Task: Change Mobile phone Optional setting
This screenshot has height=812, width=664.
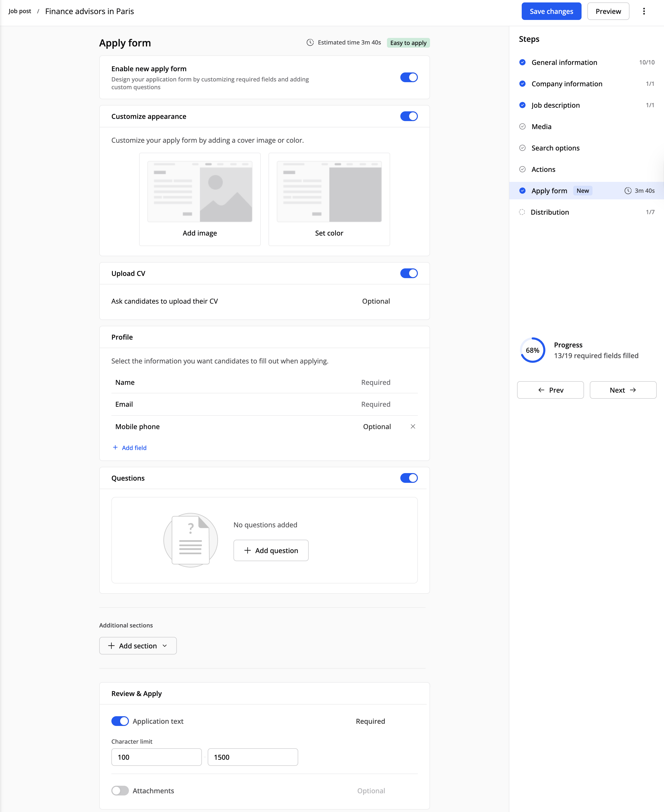Action: [377, 427]
